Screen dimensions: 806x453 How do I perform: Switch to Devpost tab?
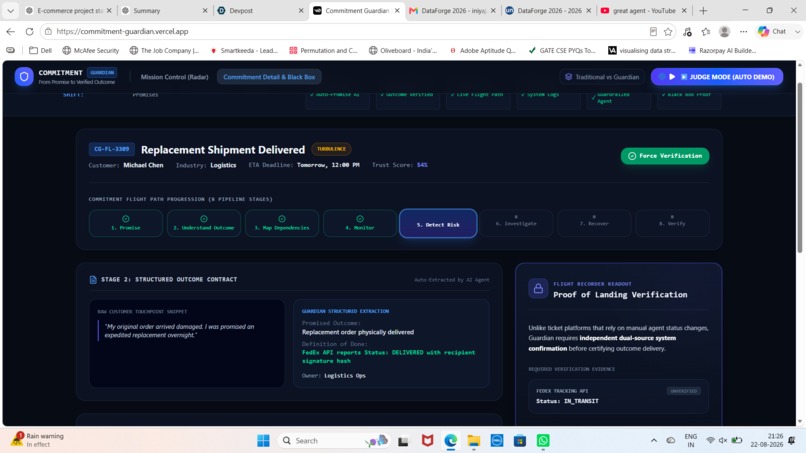[x=261, y=10]
